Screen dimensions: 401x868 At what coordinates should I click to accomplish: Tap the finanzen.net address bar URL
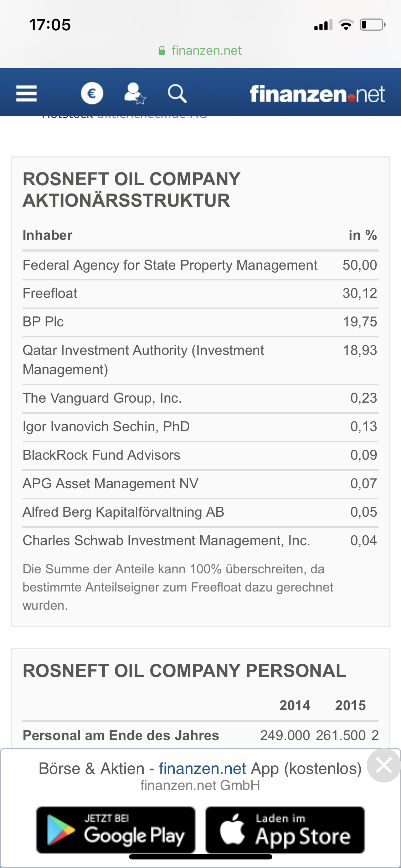(x=206, y=51)
